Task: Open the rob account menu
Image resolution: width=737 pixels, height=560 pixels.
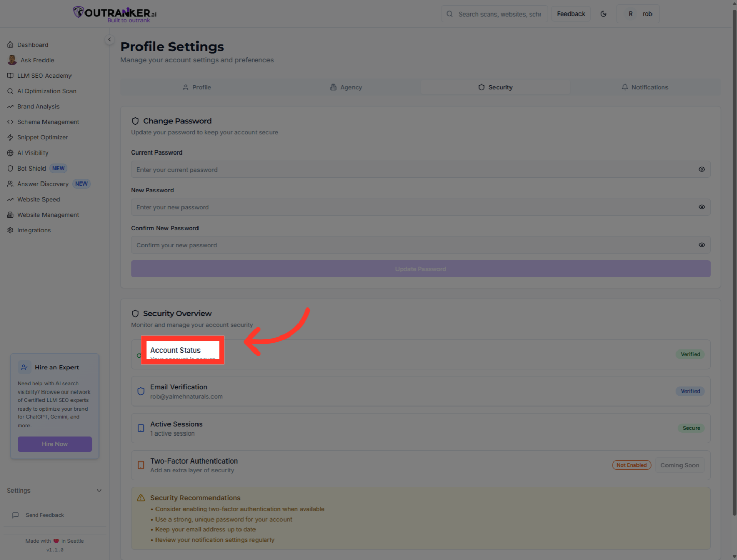Action: pos(638,13)
